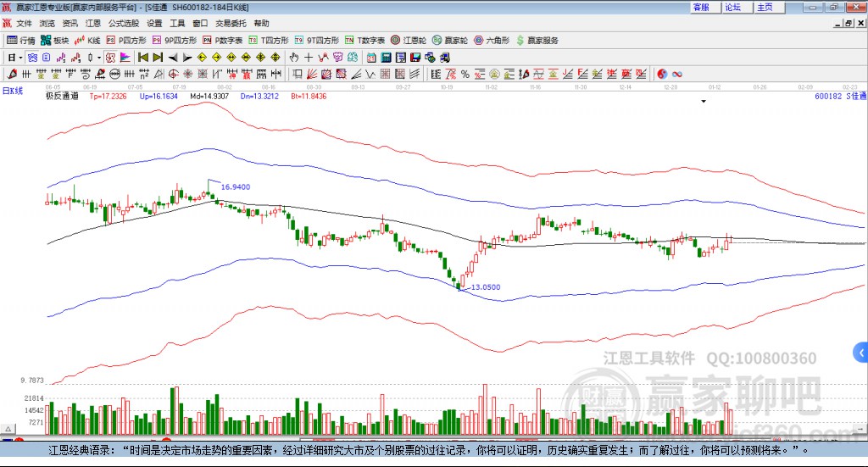The width and height of the screenshot is (868, 467).
Task: Select the hand pan tool
Action: click(x=294, y=58)
